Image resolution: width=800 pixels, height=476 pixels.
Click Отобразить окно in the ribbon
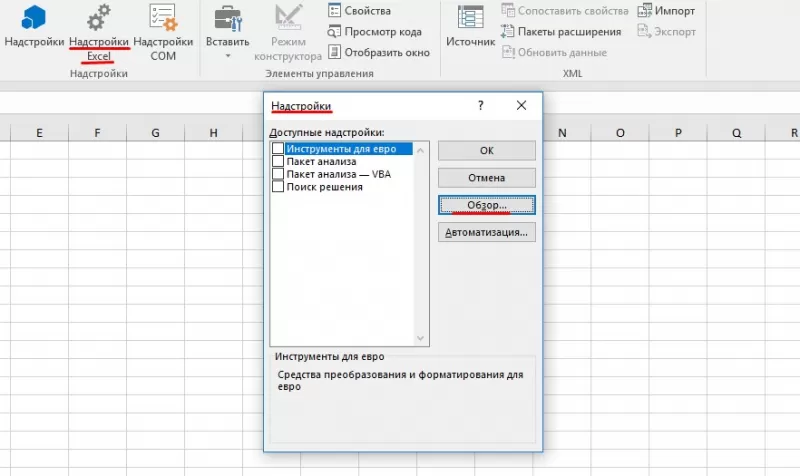pos(379,52)
